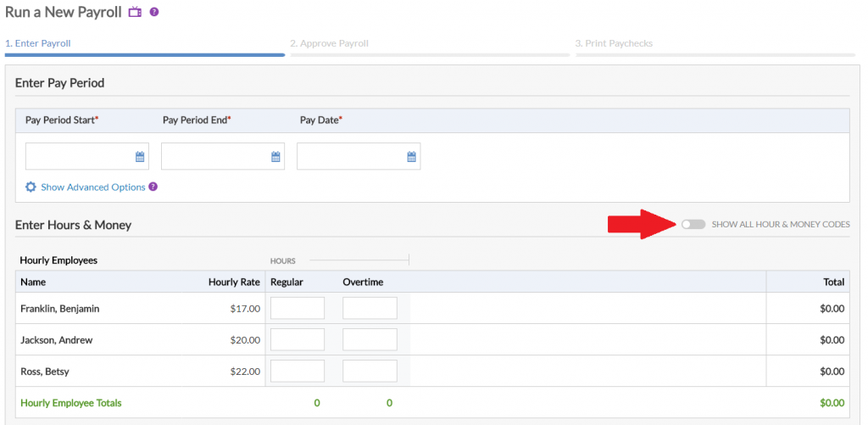The width and height of the screenshot is (868, 425).
Task: Click the video tutorial TV icon
Action: point(135,13)
